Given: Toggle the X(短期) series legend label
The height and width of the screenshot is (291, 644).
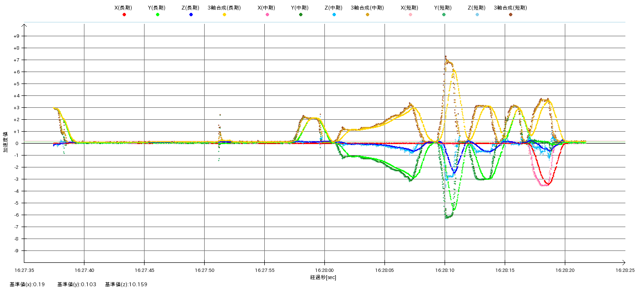Looking at the screenshot, I should click(x=409, y=8).
